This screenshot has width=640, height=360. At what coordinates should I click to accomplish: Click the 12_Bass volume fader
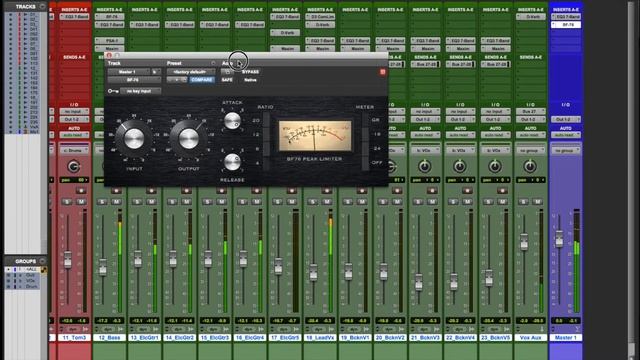point(103,267)
